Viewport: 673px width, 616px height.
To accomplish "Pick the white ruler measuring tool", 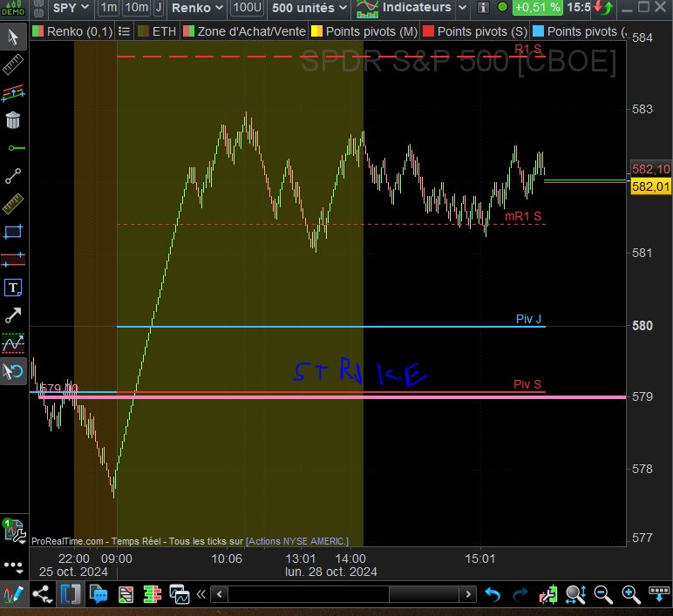I will [x=13, y=64].
